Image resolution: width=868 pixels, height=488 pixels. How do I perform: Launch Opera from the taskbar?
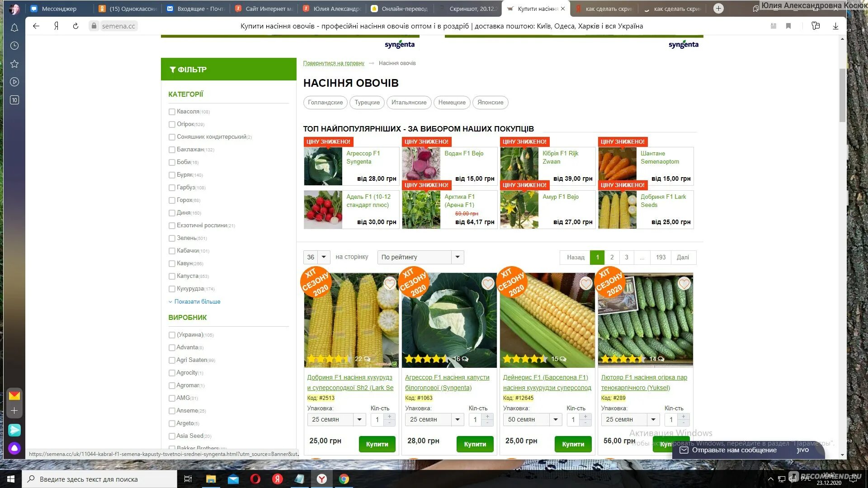tap(255, 479)
